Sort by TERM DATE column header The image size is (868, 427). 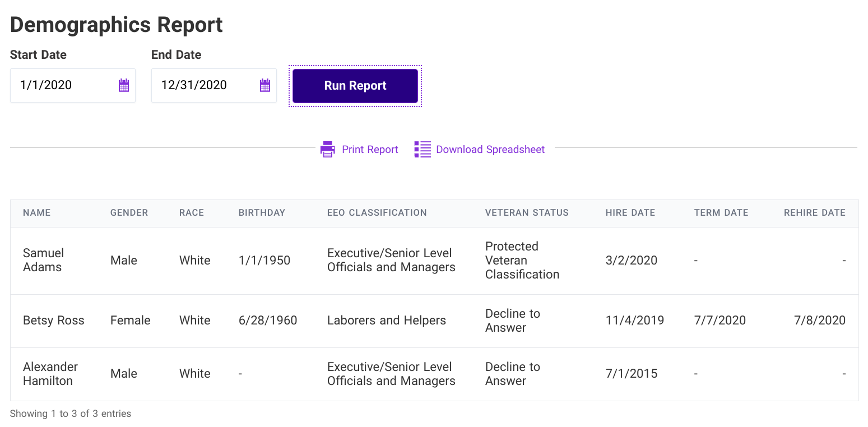(x=721, y=213)
